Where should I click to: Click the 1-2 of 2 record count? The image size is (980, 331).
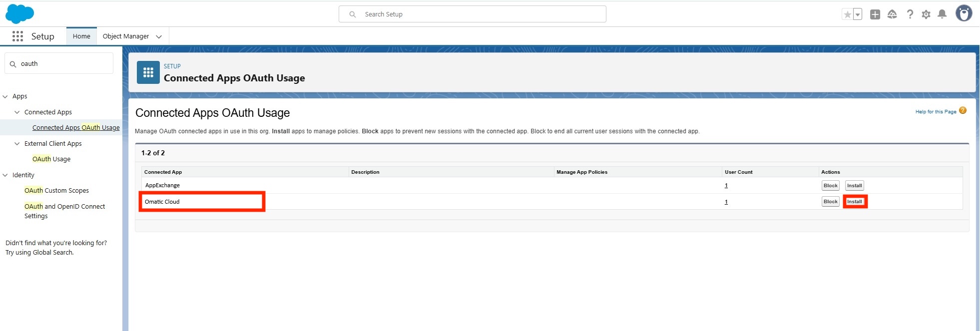pyautogui.click(x=153, y=153)
